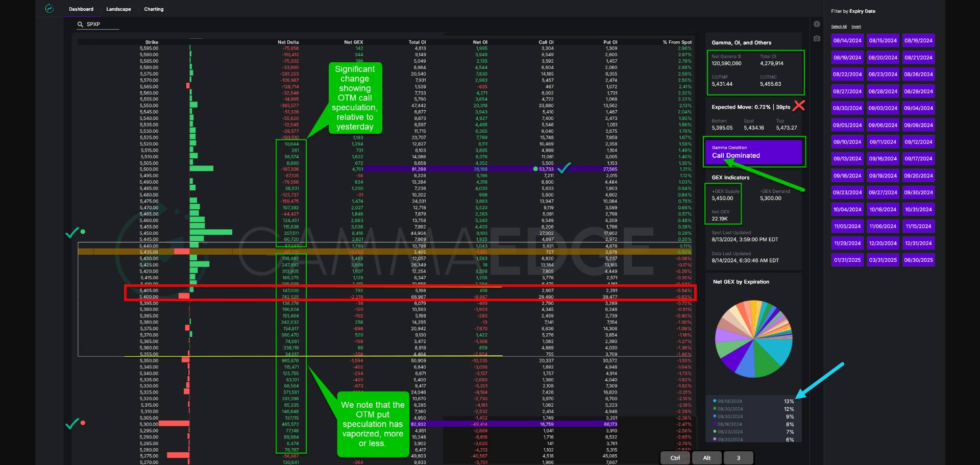Click the purple 09/20/2024 legend dot

point(715,439)
